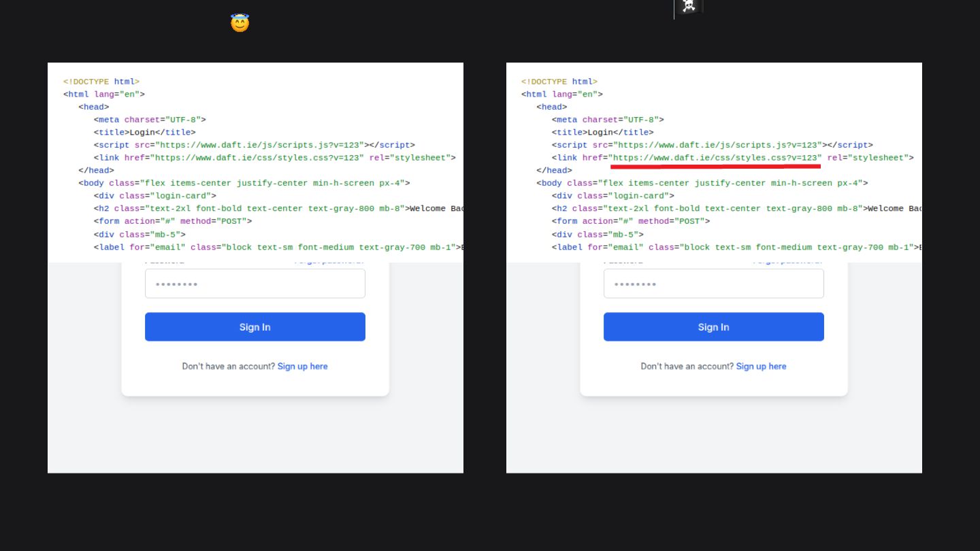Select scripts.js script src line in left code
This screenshot has width=980, height=551.
255,145
